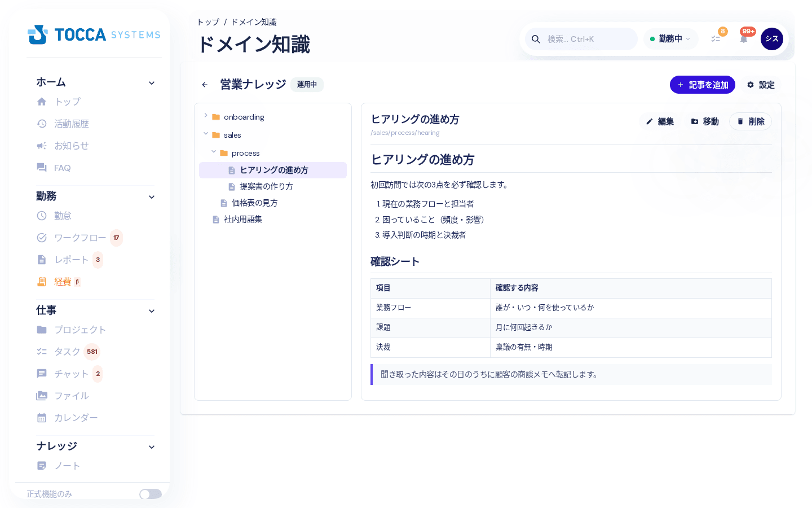The height and width of the screenshot is (508, 812).
Task: Click the 編集 pencil button
Action: [x=660, y=121]
